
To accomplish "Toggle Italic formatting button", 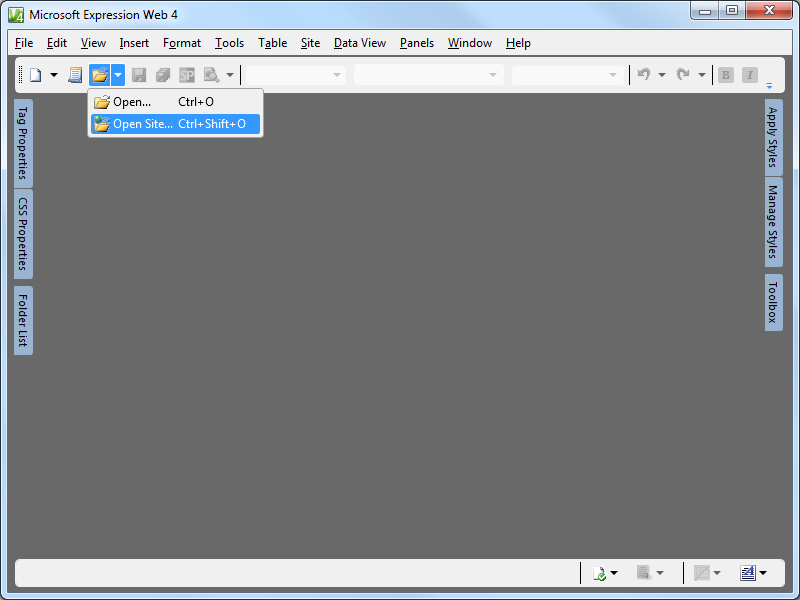I will click(x=749, y=75).
